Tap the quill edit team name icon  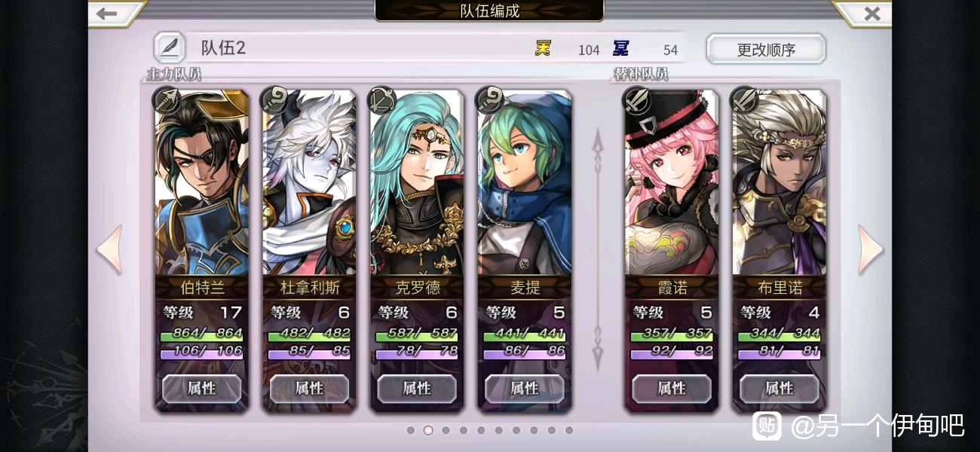[170, 48]
